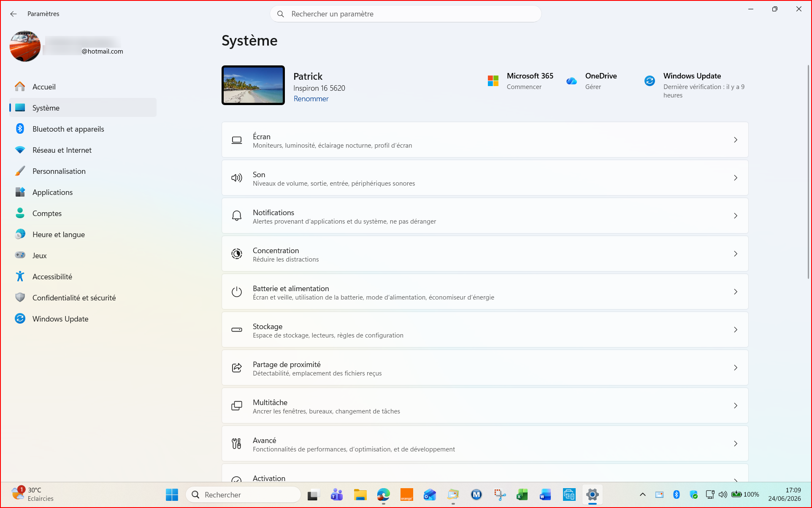Open the Windows Start button
Viewport: 812px width, 508px height.
(172, 494)
